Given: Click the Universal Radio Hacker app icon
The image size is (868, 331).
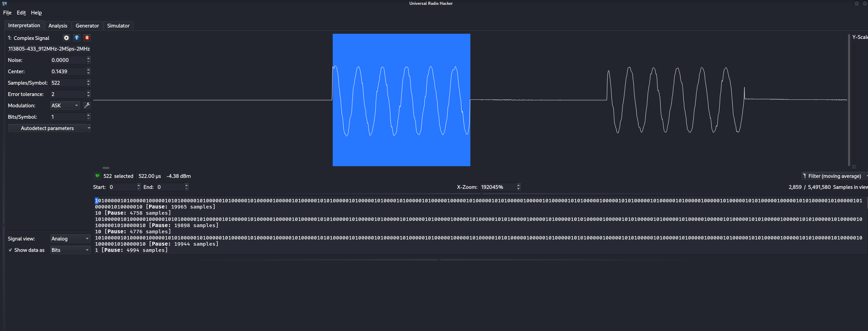Looking at the screenshot, I should pos(4,3).
